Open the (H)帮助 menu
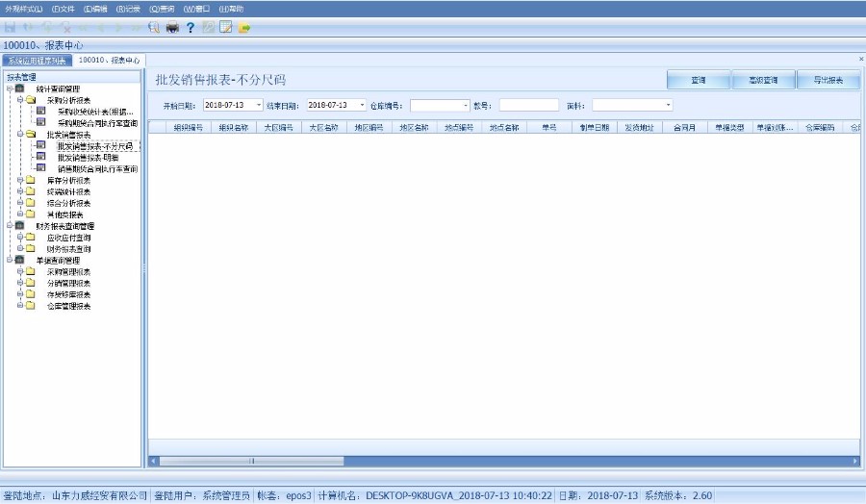 point(231,9)
